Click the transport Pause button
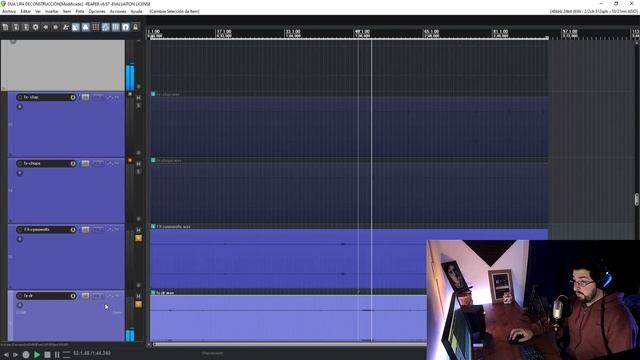640x360 pixels. click(57, 355)
